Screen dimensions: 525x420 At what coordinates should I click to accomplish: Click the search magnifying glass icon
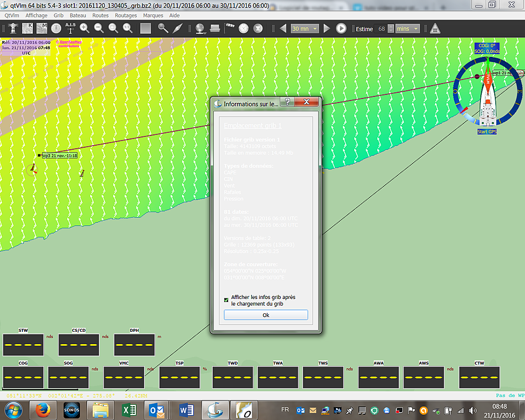coord(163,29)
